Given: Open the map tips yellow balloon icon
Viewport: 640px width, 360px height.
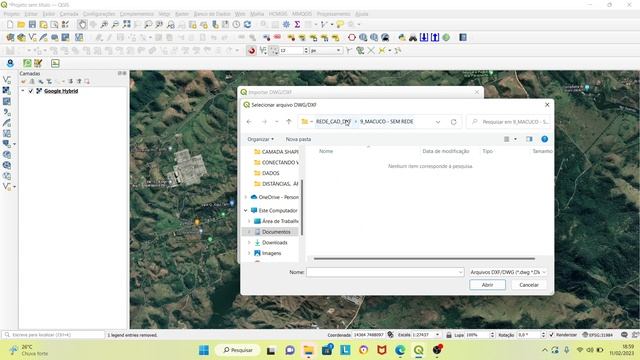Looking at the screenshot, I should (340, 24).
